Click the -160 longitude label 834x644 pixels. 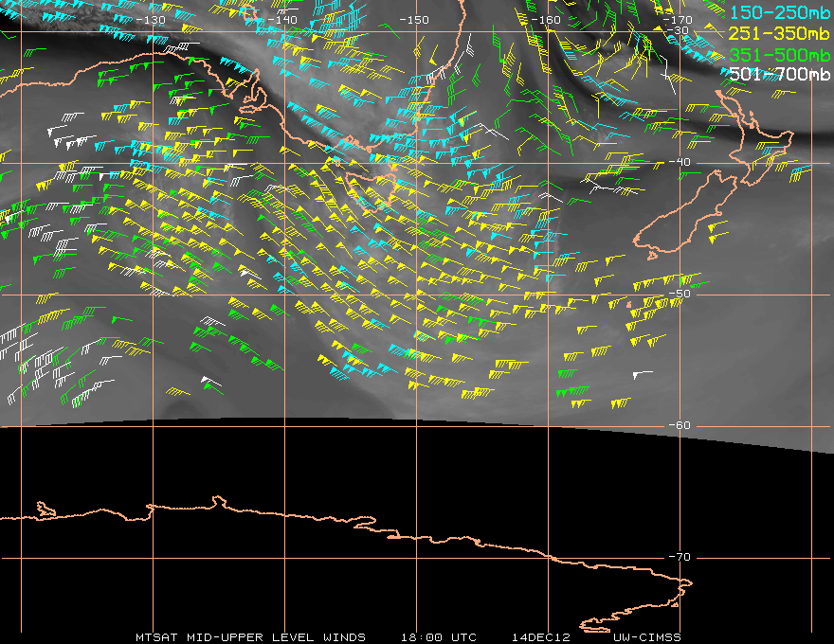[x=546, y=20]
